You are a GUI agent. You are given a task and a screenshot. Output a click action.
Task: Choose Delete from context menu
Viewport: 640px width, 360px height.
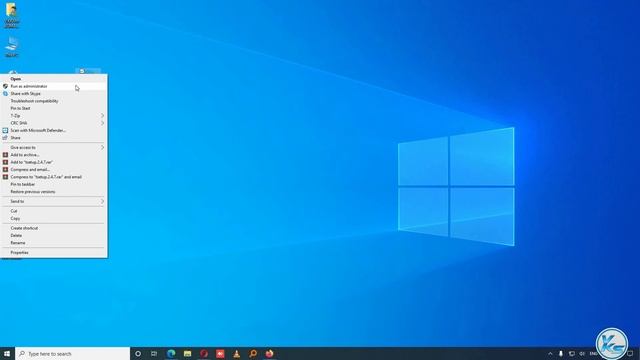(x=54, y=236)
